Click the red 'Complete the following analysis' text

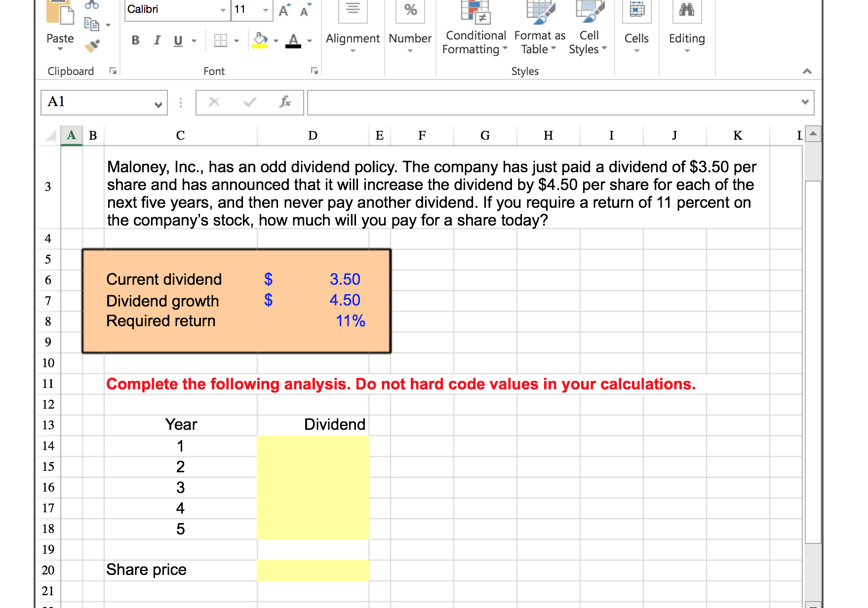pos(401,384)
